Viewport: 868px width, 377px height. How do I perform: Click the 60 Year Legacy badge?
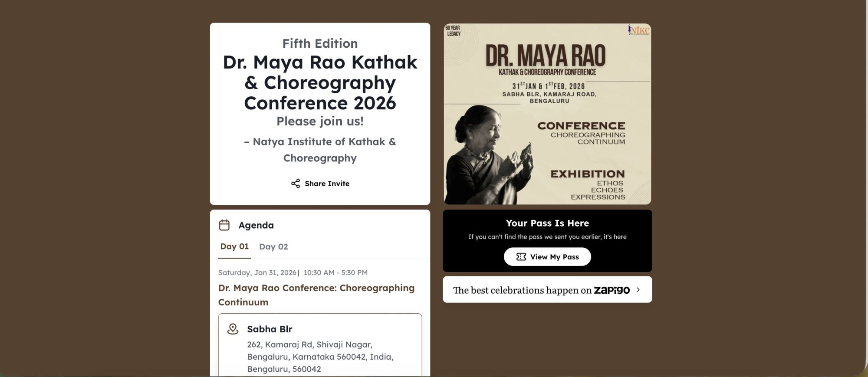453,31
